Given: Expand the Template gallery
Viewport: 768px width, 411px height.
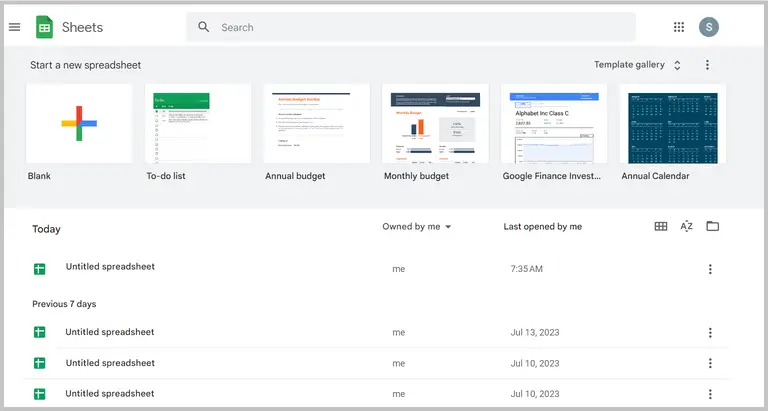Looking at the screenshot, I should (637, 65).
